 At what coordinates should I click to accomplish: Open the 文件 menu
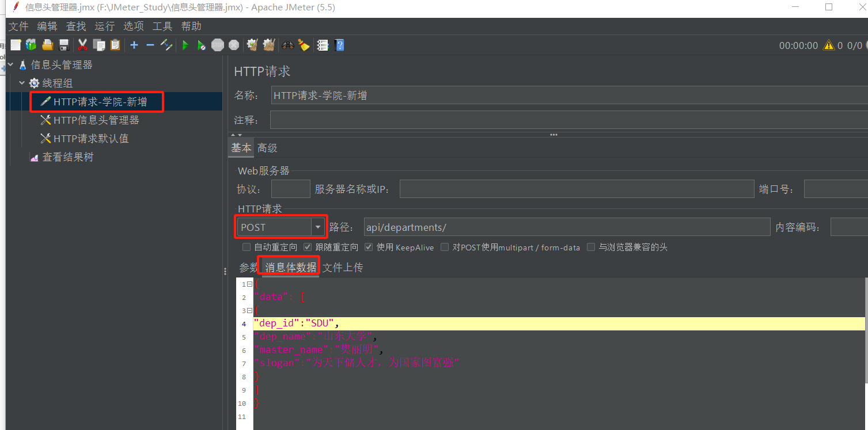(18, 26)
